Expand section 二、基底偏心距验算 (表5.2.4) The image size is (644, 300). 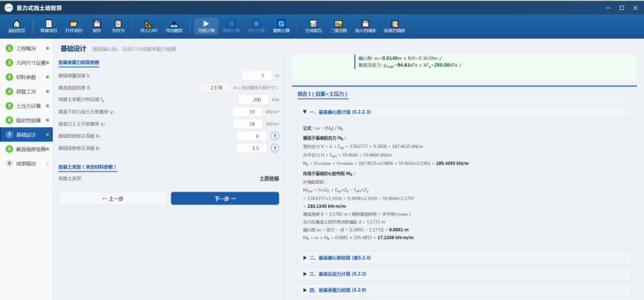(x=464, y=257)
